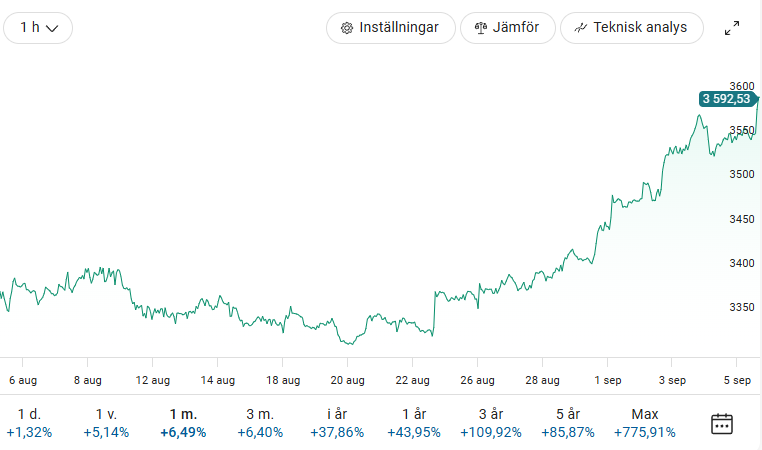Click the trend-line icon in Teknisk analys
The height and width of the screenshot is (450, 762).
coord(580,28)
